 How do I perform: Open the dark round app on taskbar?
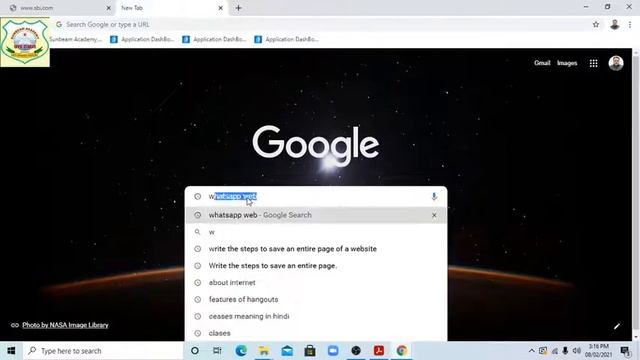pyautogui.click(x=356, y=351)
